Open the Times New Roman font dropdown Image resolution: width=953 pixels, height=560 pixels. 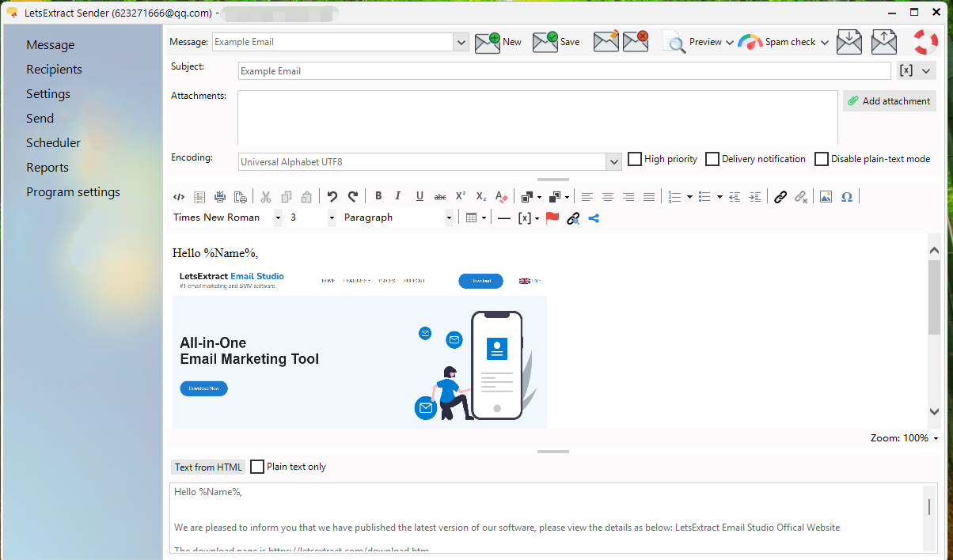pyautogui.click(x=278, y=218)
